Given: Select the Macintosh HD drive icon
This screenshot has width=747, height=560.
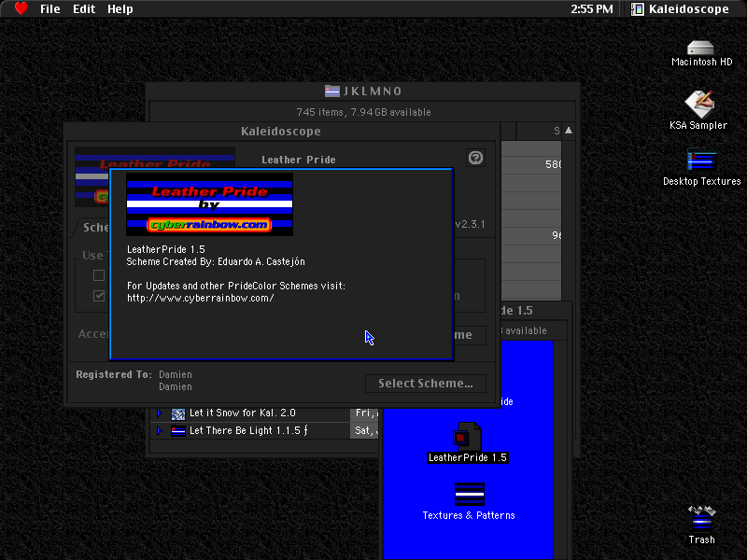Looking at the screenshot, I should (701, 48).
